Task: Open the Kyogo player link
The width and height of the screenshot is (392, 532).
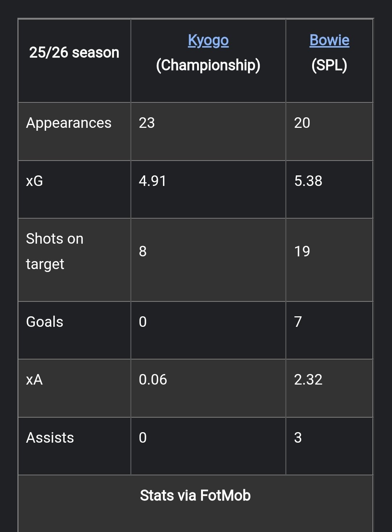Action: pyautogui.click(x=208, y=40)
